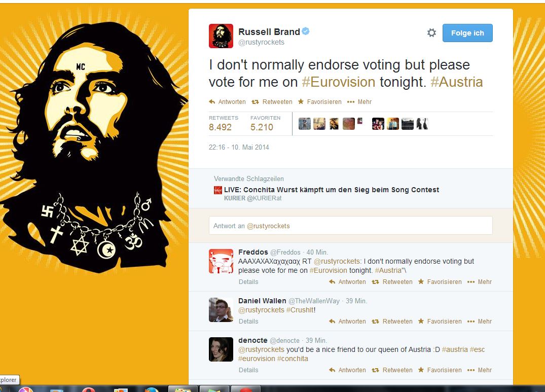This screenshot has height=392, width=545.
Task: Reply to denocte's tweet via Antworten
Action: coord(347,370)
